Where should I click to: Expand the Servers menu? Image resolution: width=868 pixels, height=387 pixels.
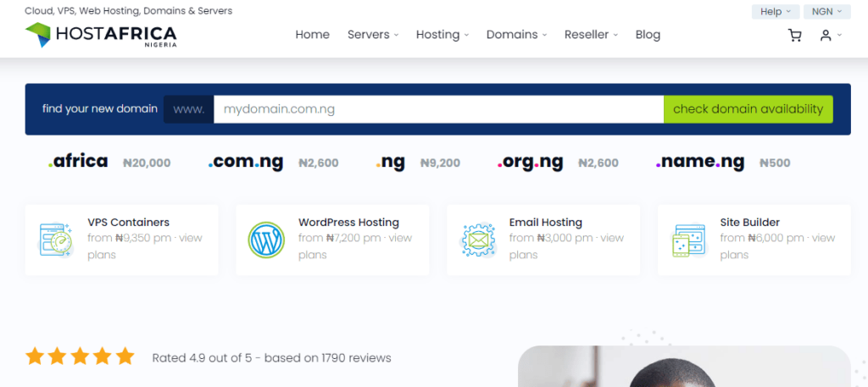(x=373, y=35)
